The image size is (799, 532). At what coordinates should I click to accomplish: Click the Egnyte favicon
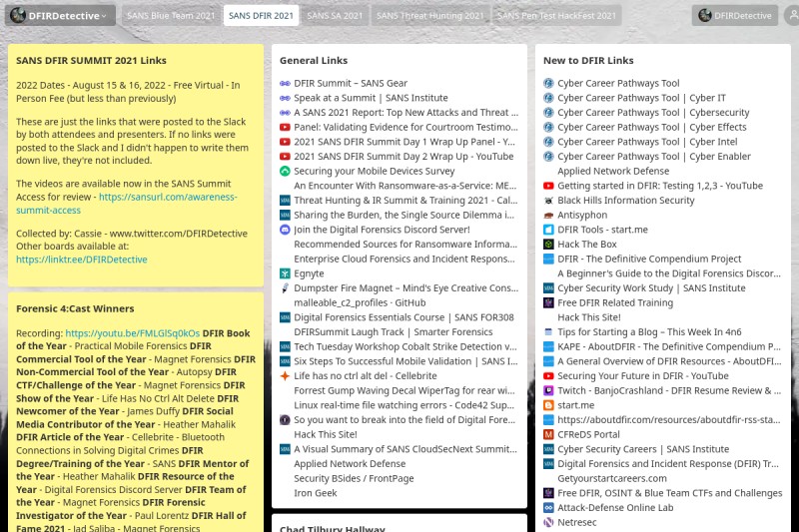(x=285, y=273)
